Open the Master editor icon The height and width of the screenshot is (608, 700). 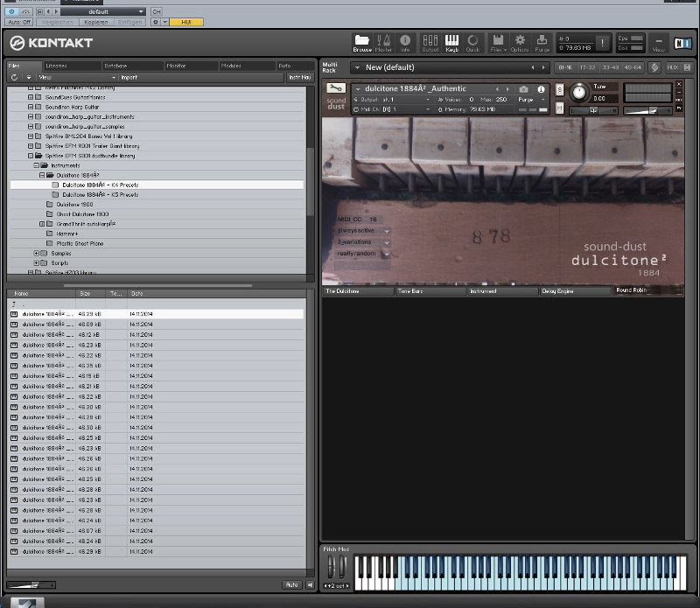pos(383,43)
